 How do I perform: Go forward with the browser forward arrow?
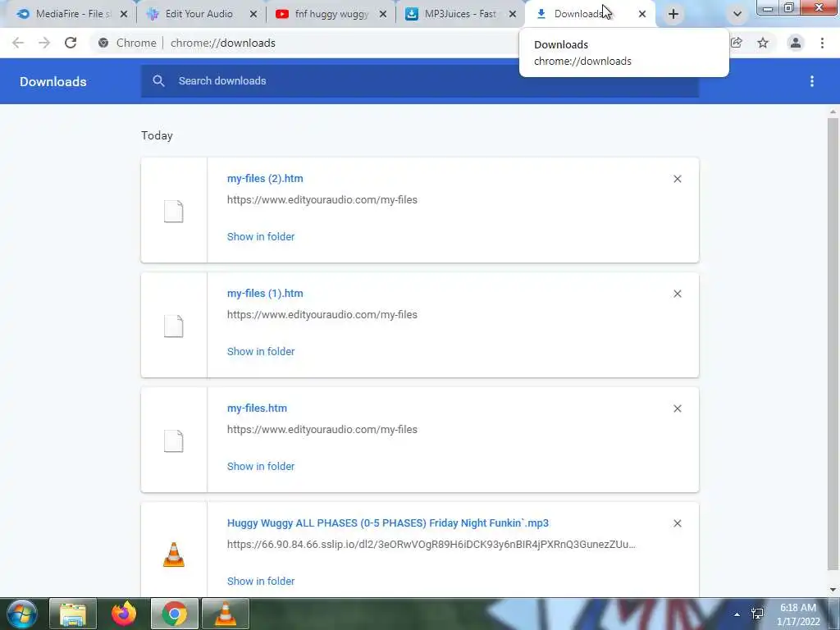point(44,43)
